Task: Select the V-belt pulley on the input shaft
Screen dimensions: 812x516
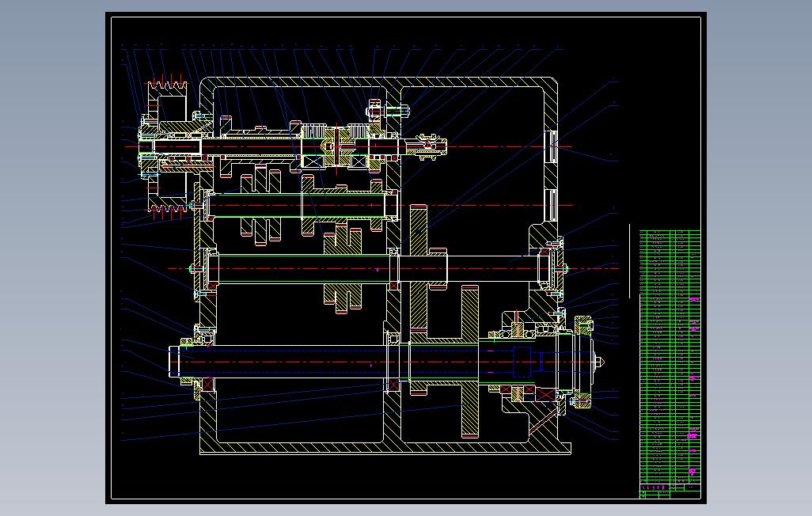Action: 167,147
